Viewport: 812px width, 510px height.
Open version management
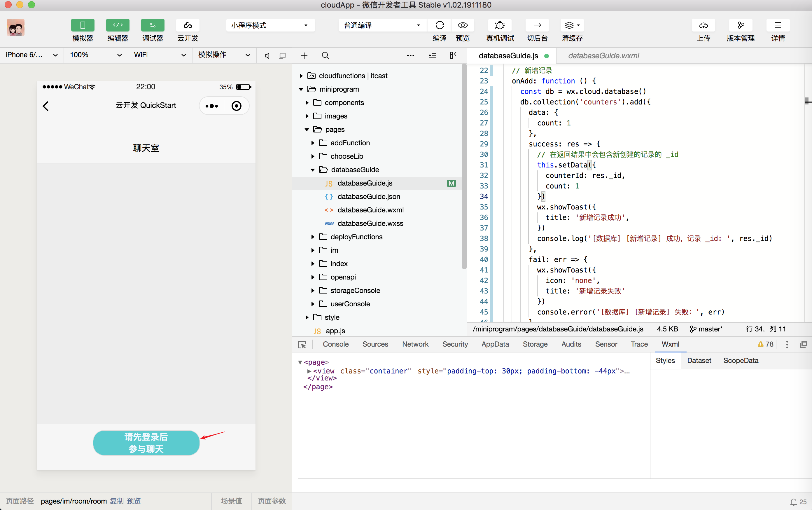tap(741, 25)
